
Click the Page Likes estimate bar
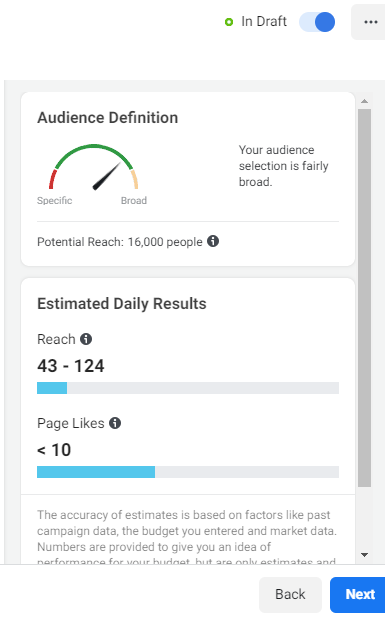tap(188, 472)
